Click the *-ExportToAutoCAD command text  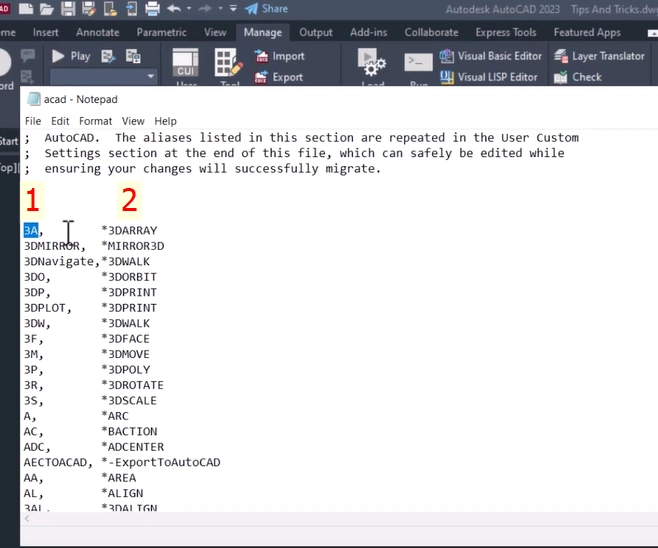click(x=161, y=462)
